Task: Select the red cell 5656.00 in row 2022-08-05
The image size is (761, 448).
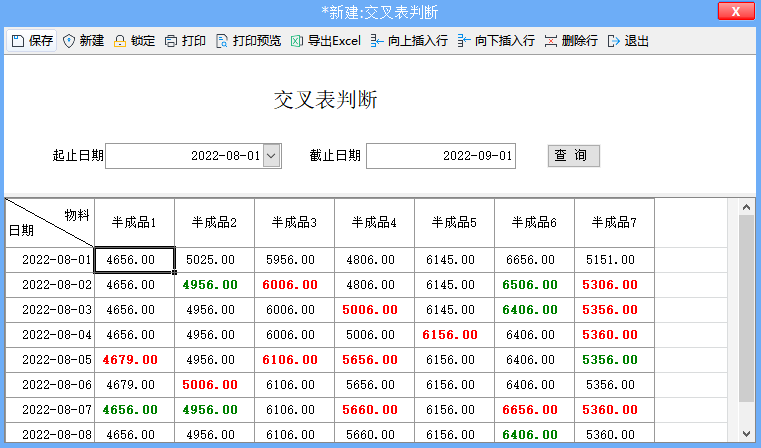Action: 374,360
